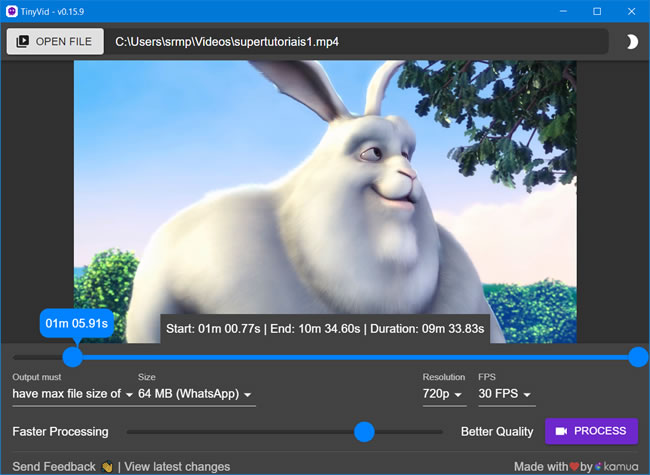Expand the 64 MB (WhatsApp) size dropdown
The image size is (650, 475).
tap(196, 394)
